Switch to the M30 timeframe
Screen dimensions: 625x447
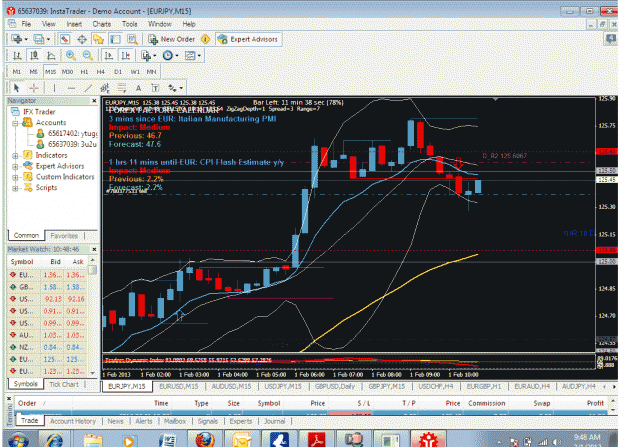pyautogui.click(x=67, y=72)
